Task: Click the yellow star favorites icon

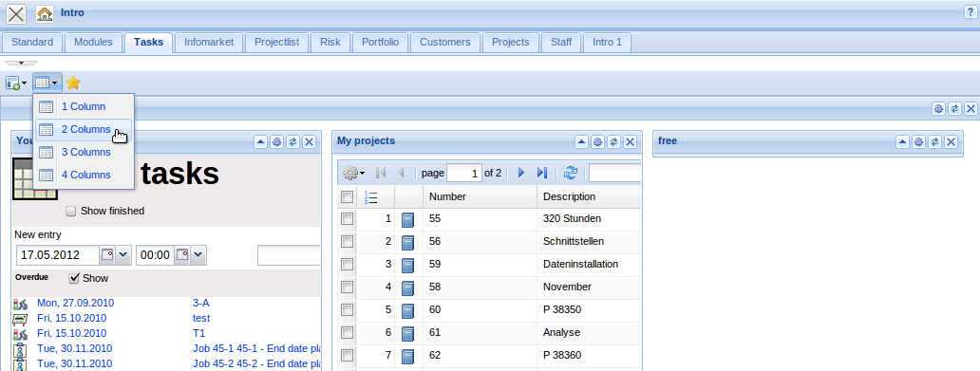Action: coord(73,83)
